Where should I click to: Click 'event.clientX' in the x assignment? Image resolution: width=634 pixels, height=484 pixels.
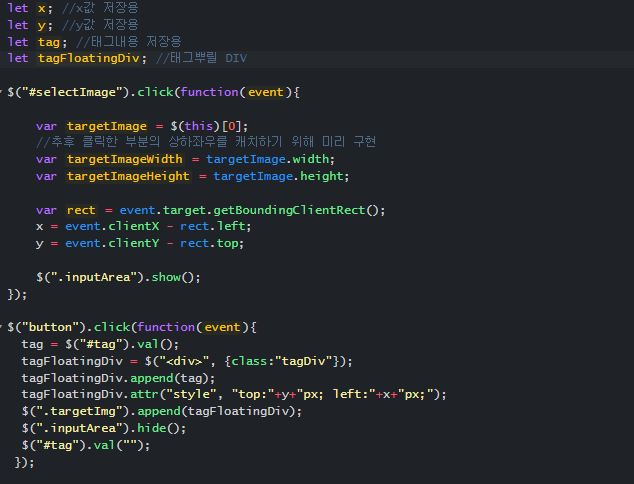(112, 226)
